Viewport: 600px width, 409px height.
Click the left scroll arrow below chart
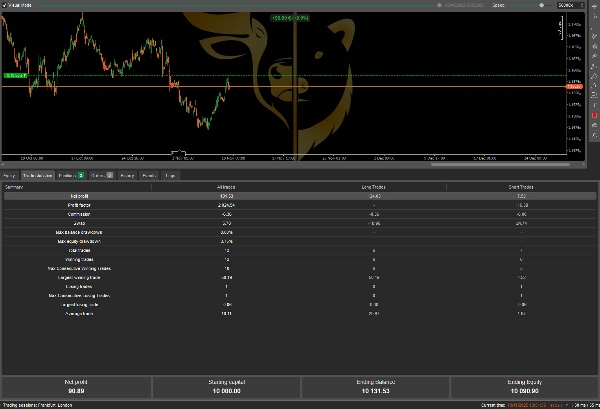click(2, 165)
